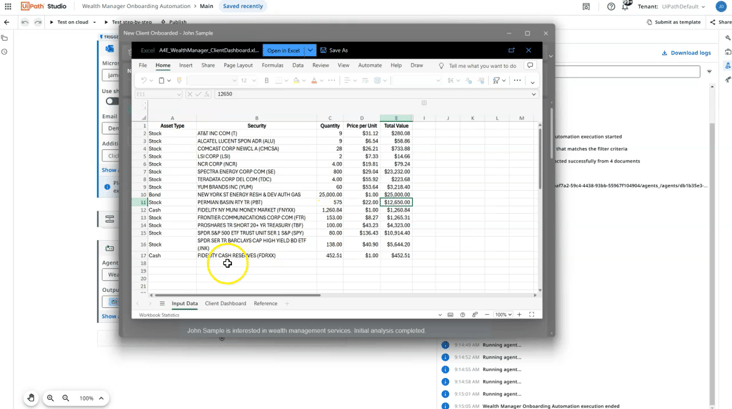Click the Publish button
732x409 pixels.
(174, 22)
